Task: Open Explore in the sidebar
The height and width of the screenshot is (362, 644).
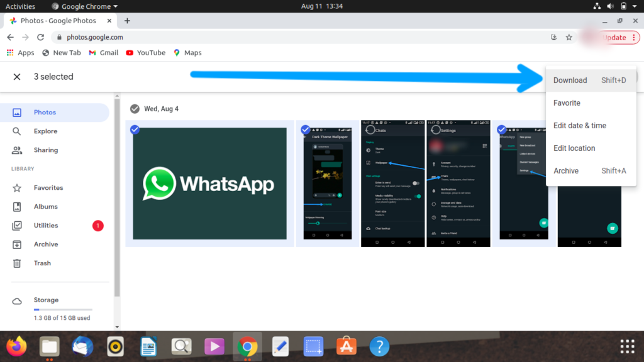Action: pyautogui.click(x=45, y=131)
